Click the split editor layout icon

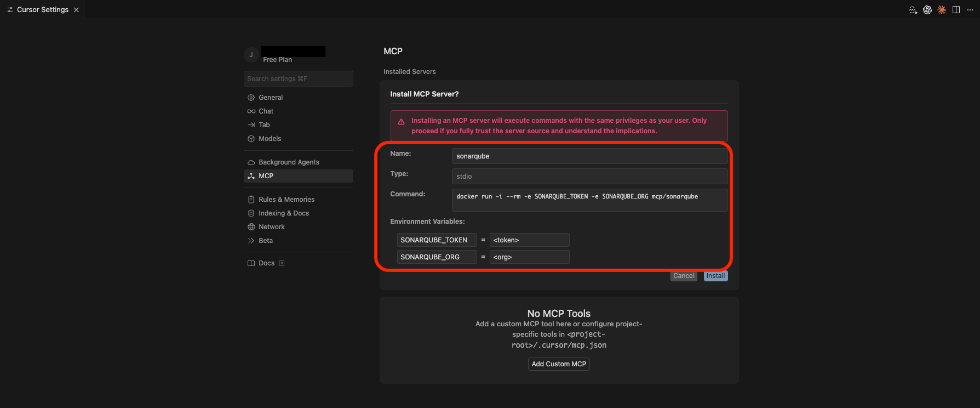[x=956, y=10]
